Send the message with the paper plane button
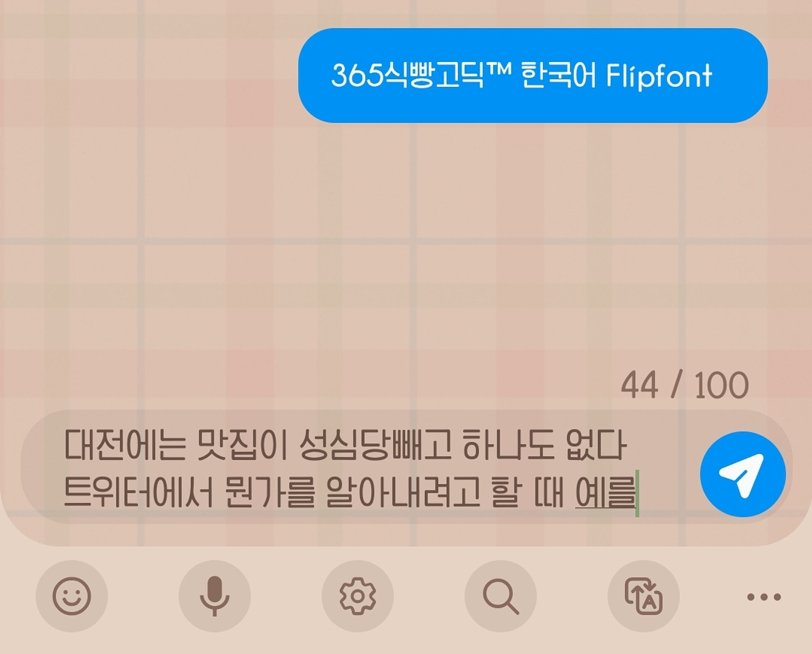This screenshot has width=812, height=654. click(743, 474)
